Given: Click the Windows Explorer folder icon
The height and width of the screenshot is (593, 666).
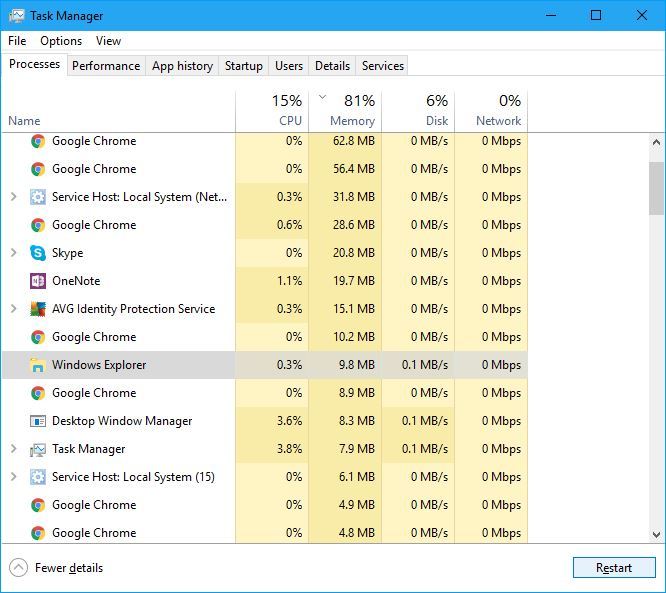Looking at the screenshot, I should point(38,365).
